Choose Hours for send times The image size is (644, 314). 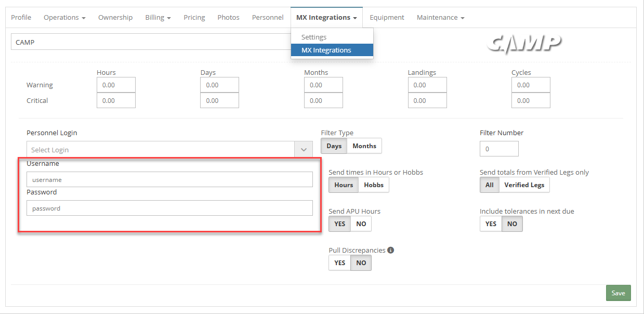(344, 185)
